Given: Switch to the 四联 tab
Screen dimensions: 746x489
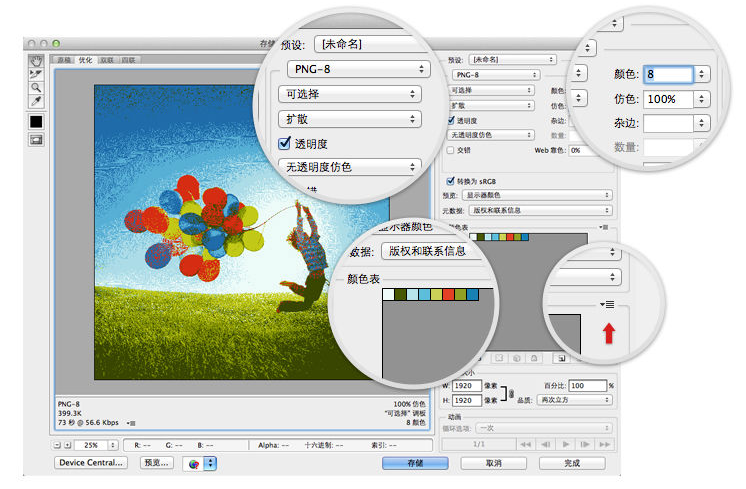Looking at the screenshot, I should pos(128,60).
